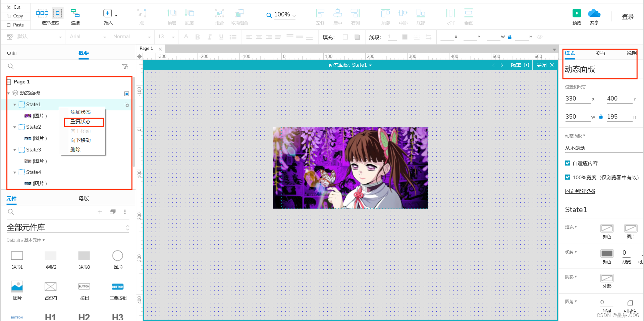Open the Normal font style dropdown
The height and width of the screenshot is (321, 644).
(x=132, y=37)
